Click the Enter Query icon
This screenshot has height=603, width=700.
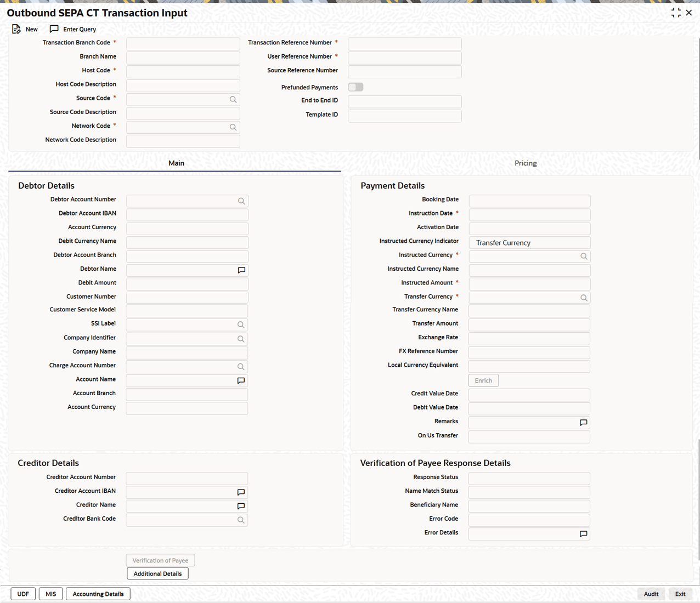click(54, 29)
